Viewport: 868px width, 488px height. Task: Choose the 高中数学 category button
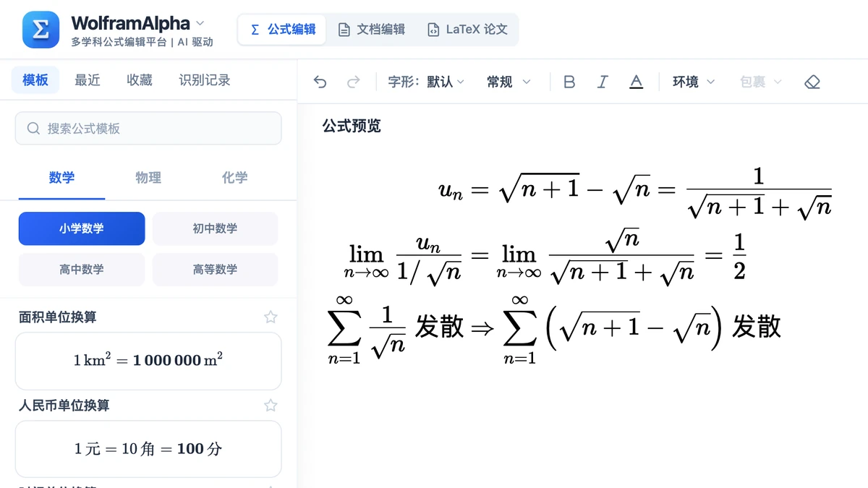(x=82, y=270)
